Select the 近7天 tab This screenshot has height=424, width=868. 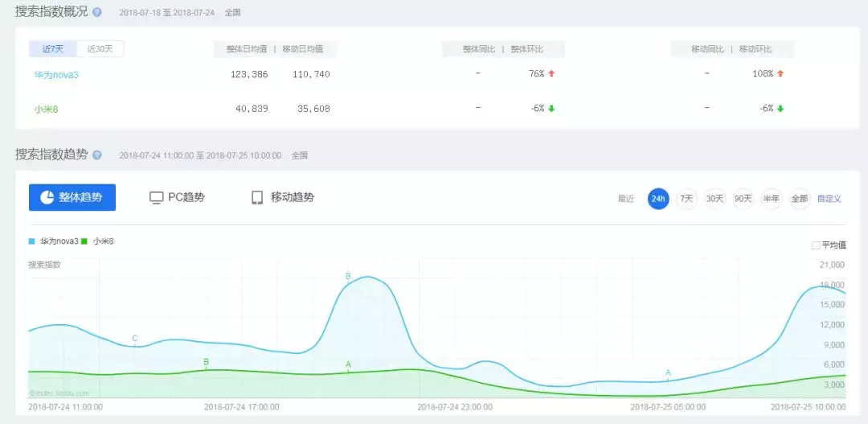52,49
